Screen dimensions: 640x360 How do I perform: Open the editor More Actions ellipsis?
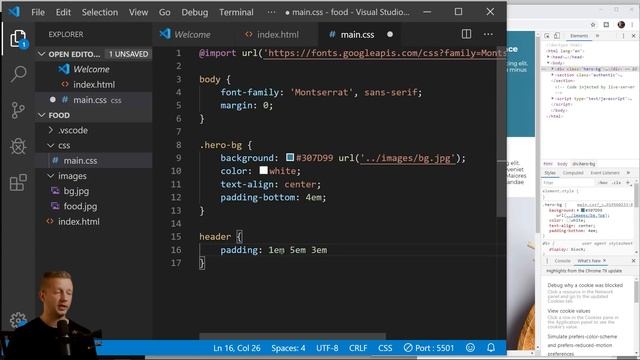(488, 34)
